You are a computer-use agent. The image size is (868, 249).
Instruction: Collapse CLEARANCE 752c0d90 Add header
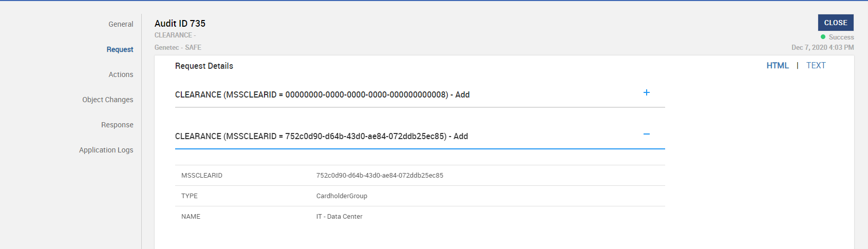[321, 136]
